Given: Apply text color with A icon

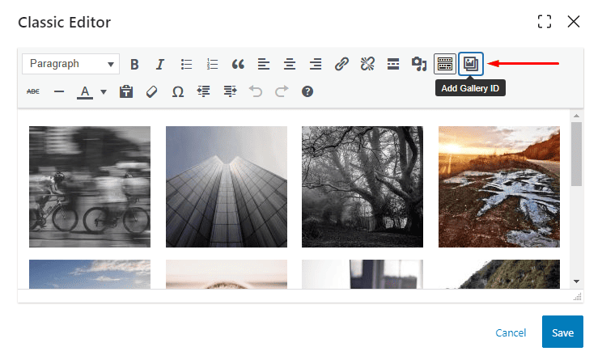Looking at the screenshot, I should pyautogui.click(x=85, y=91).
